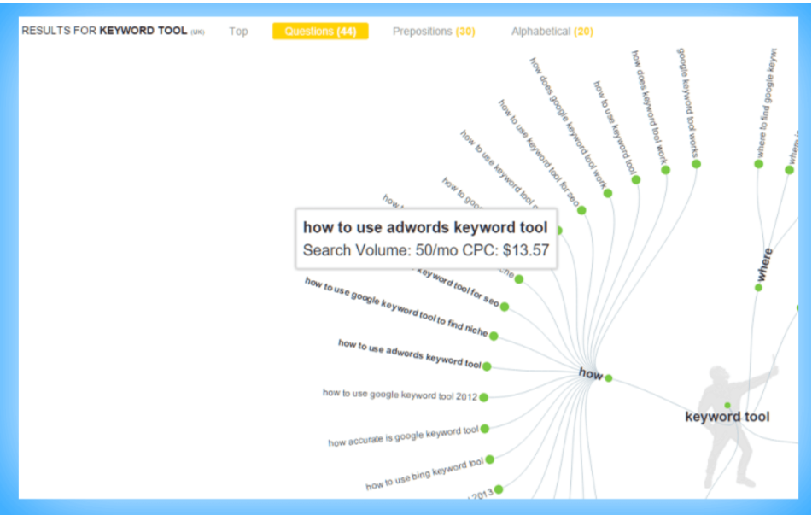Click 'how to use adwords keyword tool' node dot

click(487, 366)
